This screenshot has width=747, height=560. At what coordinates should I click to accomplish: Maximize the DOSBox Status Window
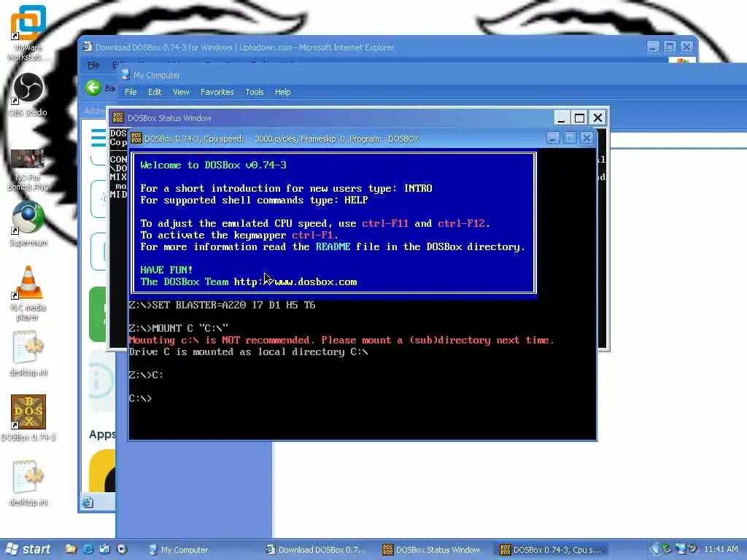pyautogui.click(x=579, y=117)
